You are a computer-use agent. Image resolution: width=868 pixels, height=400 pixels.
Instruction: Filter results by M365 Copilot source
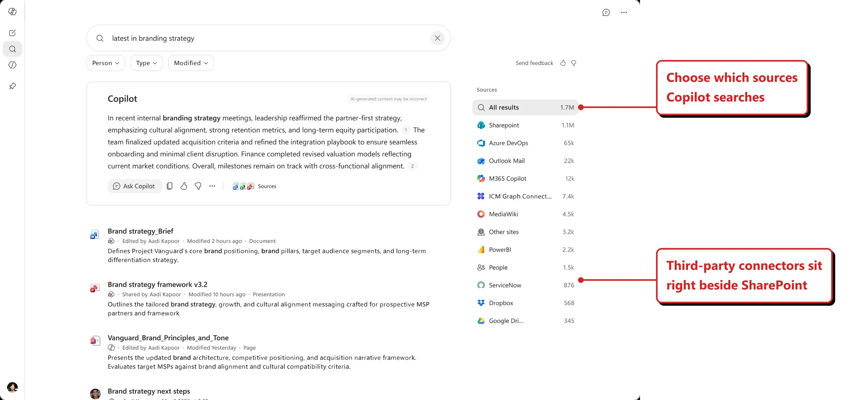click(525, 178)
